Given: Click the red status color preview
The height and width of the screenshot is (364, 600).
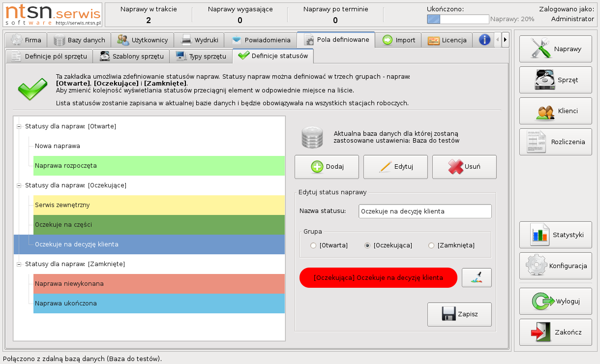Looking at the screenshot, I should [x=378, y=277].
